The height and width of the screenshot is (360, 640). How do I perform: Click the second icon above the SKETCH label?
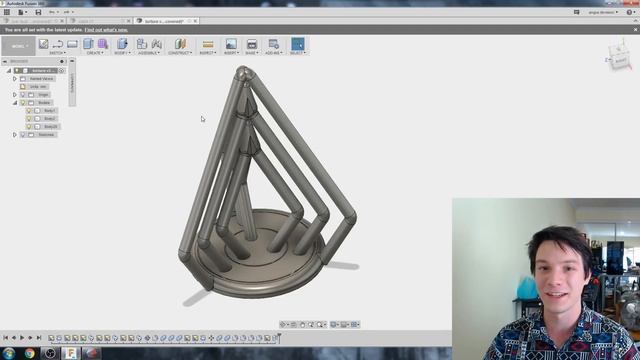(x=58, y=44)
